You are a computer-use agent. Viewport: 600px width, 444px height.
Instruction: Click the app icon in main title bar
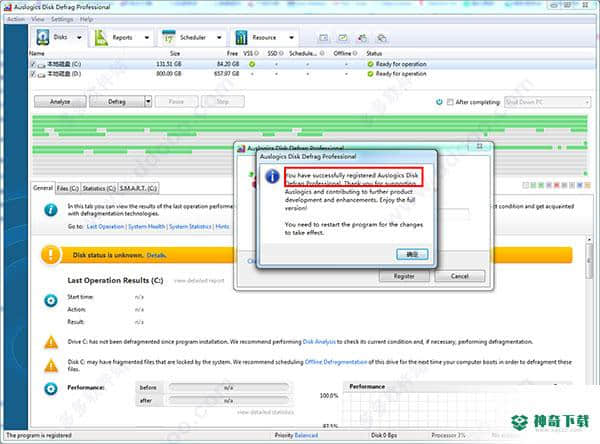[7, 7]
